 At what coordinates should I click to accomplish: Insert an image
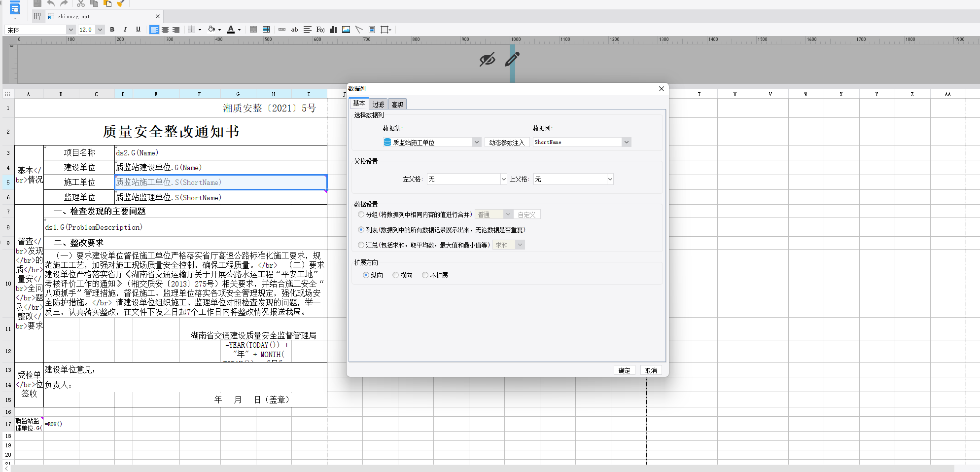click(346, 30)
